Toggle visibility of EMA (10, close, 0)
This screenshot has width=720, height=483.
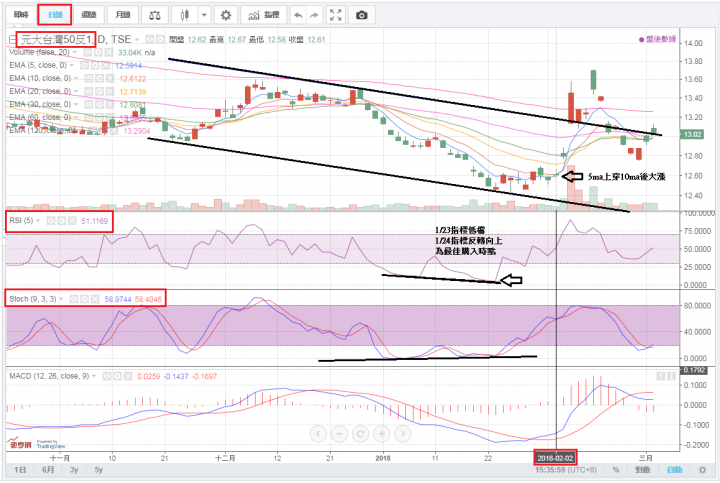(x=88, y=79)
